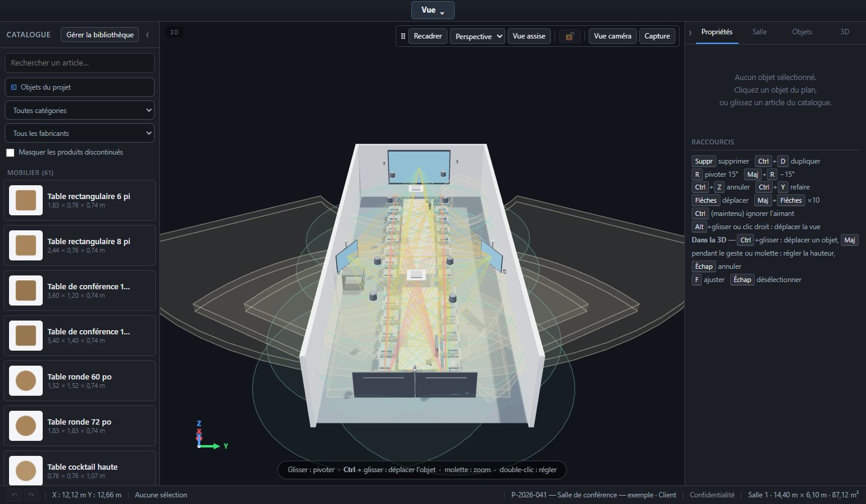Switch to the Salle tab
The image size is (866, 504).
(x=760, y=32)
